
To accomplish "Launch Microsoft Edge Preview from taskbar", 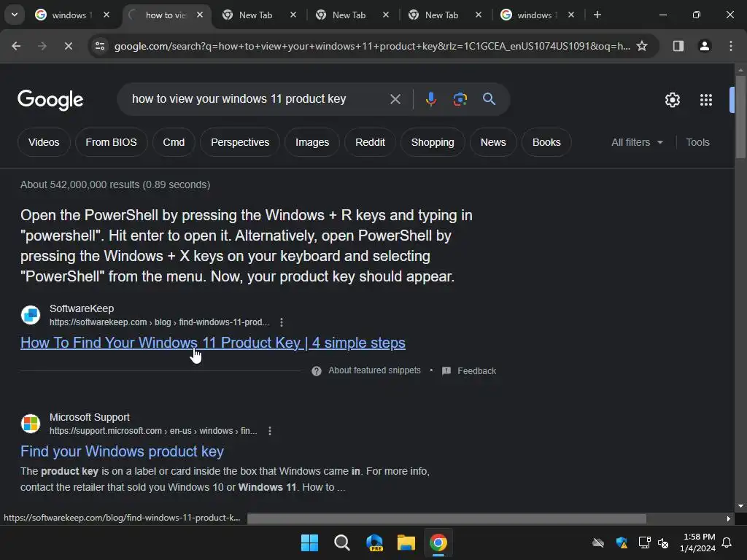I will tap(374, 542).
